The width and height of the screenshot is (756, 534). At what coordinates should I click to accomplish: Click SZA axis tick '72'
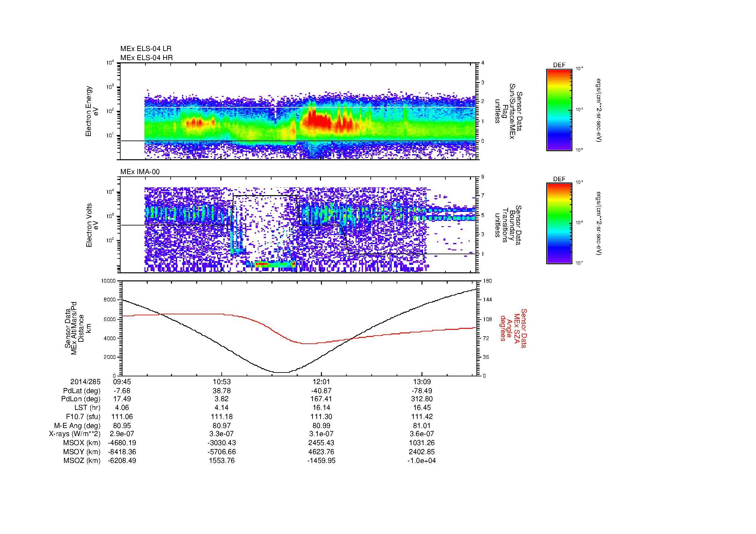coord(486,338)
